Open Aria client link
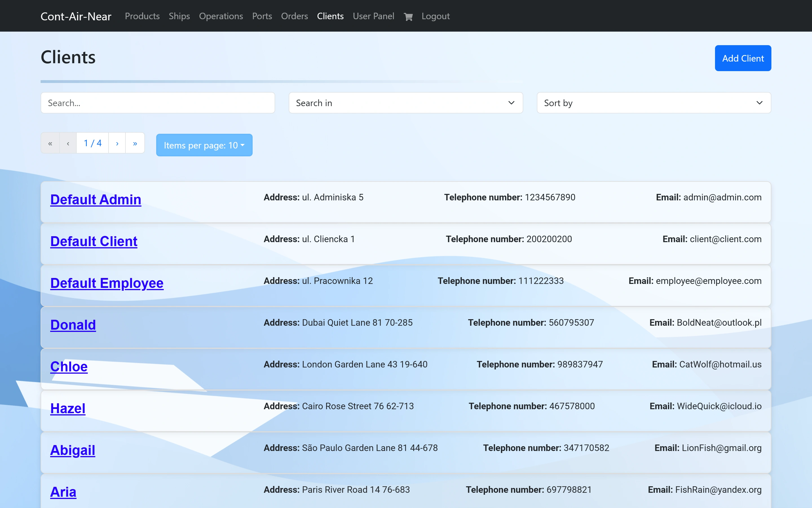 (63, 492)
